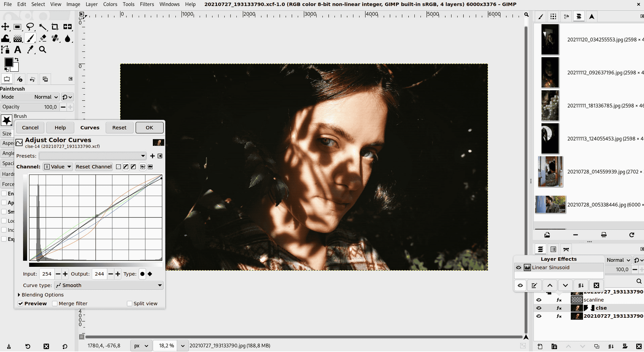Open the Curve type dropdown
The width and height of the screenshot is (644, 352).
pos(108,285)
